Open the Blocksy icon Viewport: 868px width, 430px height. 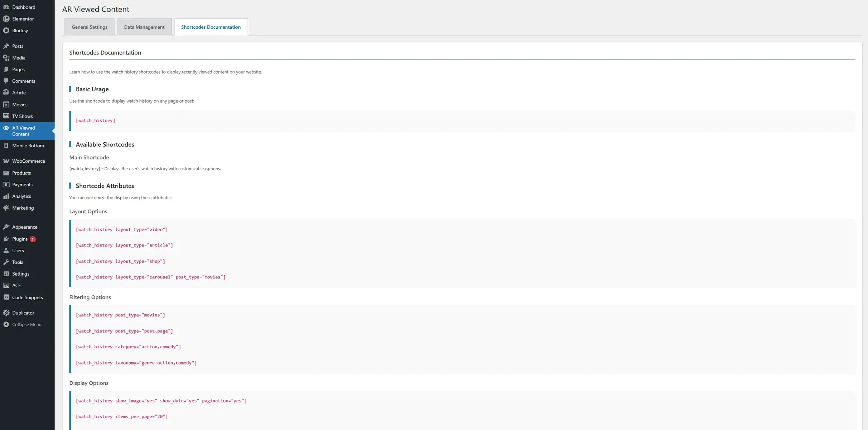pos(6,30)
